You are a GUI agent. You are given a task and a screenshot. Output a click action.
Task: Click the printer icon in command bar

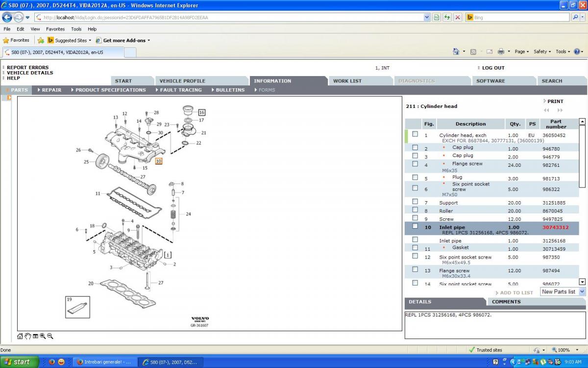tap(501, 52)
